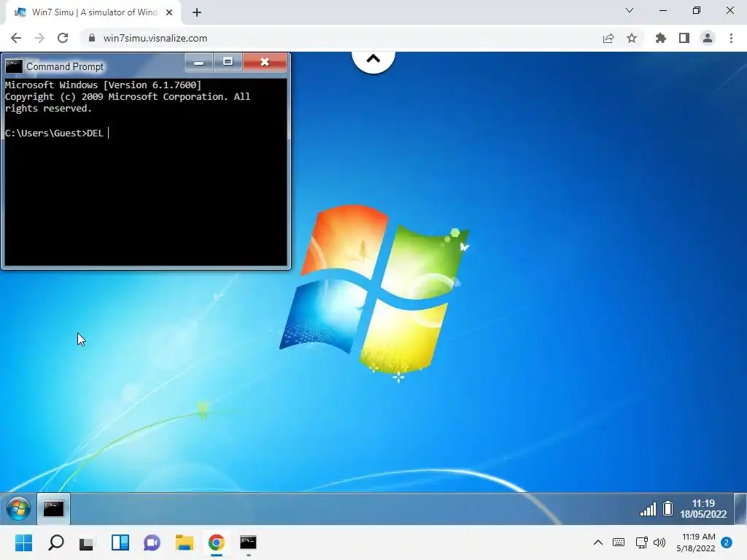Switch to Chrome on the taskbar
This screenshot has height=560, width=747.
pyautogui.click(x=216, y=542)
